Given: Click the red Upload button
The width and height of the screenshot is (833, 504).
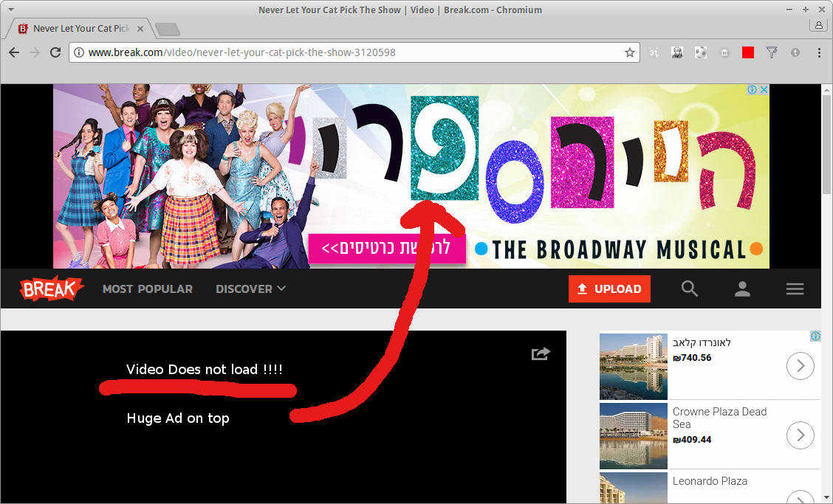Looking at the screenshot, I should coord(609,289).
